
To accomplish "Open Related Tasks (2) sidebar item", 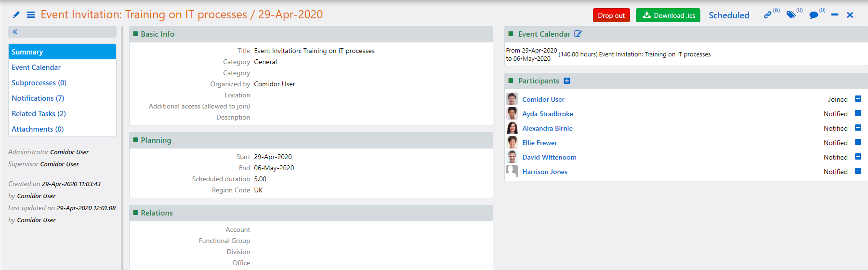I will (x=39, y=114).
